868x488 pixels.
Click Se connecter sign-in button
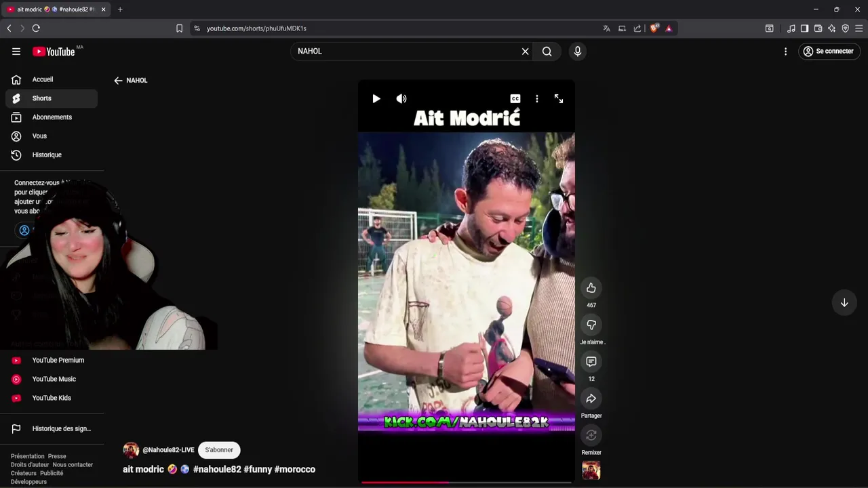tap(828, 52)
